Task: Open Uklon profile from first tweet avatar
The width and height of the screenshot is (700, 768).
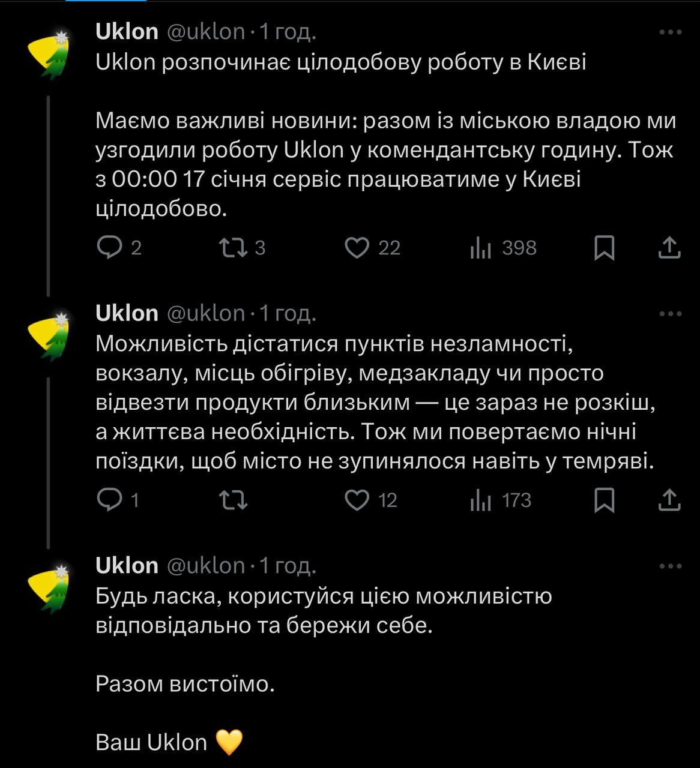Action: pos(50,53)
